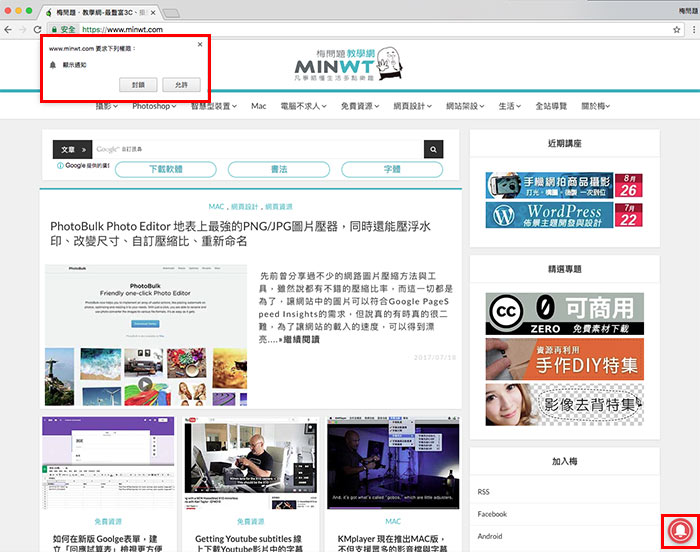Click the 字體 pill button

[x=392, y=170]
